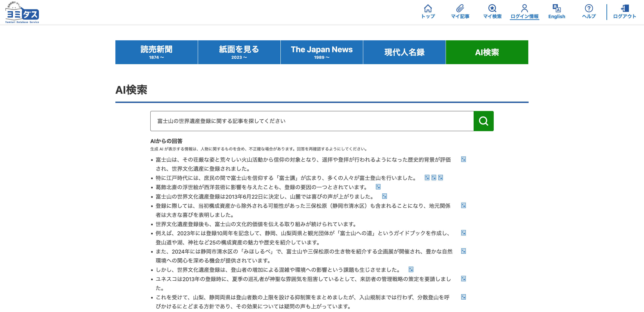Image resolution: width=644 pixels, height=312 pixels.
Task: Open article icon beside 山梨、静岡両県 bullet
Action: coord(463,297)
